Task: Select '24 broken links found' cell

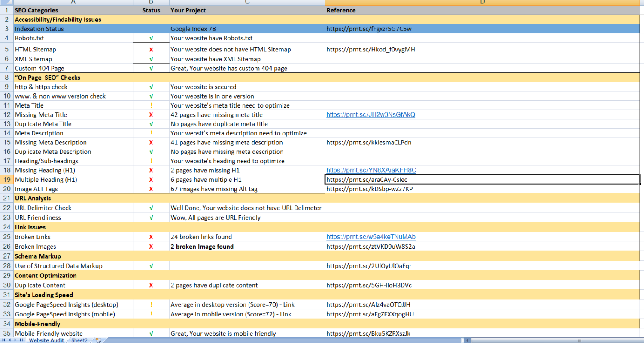Action: coord(247,237)
